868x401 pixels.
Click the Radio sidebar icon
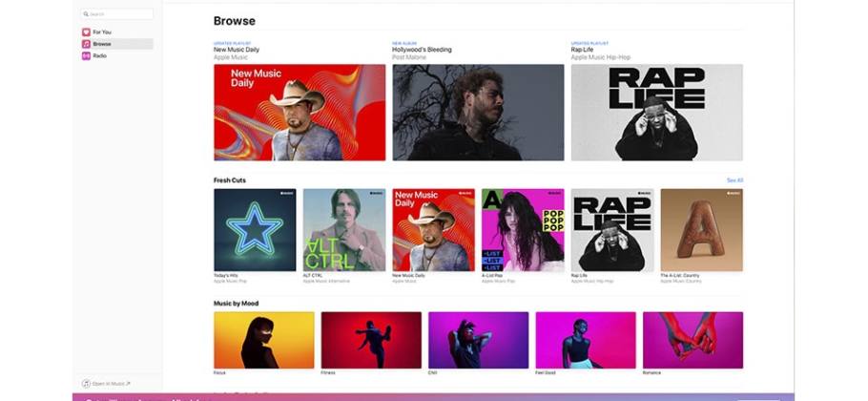coord(87,56)
